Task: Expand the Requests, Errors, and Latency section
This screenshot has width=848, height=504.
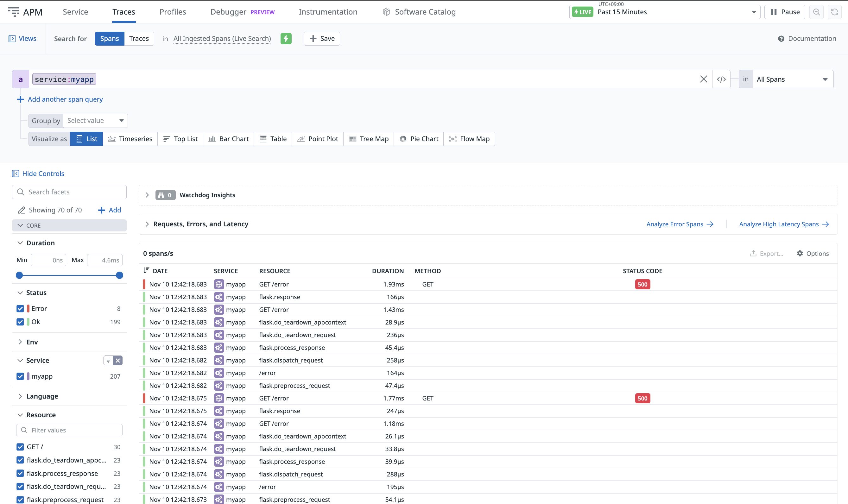Action: click(x=148, y=224)
